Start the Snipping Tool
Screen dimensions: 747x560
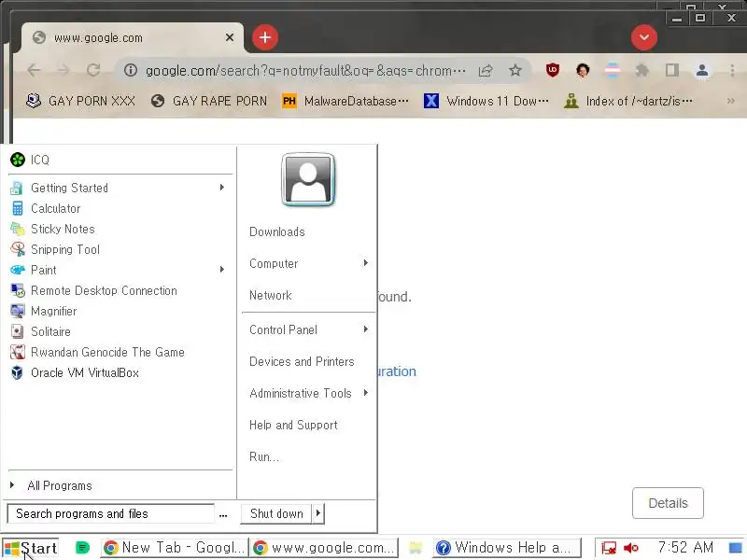tap(120, 249)
